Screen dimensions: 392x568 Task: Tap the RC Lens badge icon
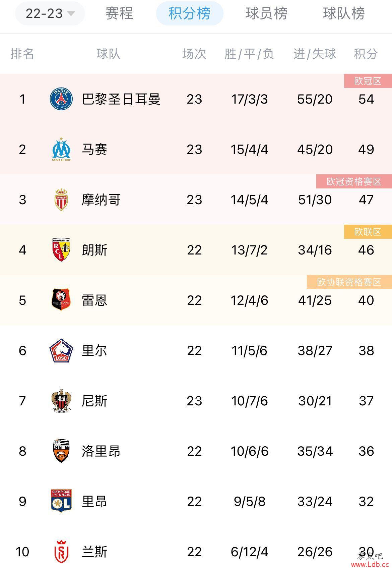pyautogui.click(x=61, y=250)
